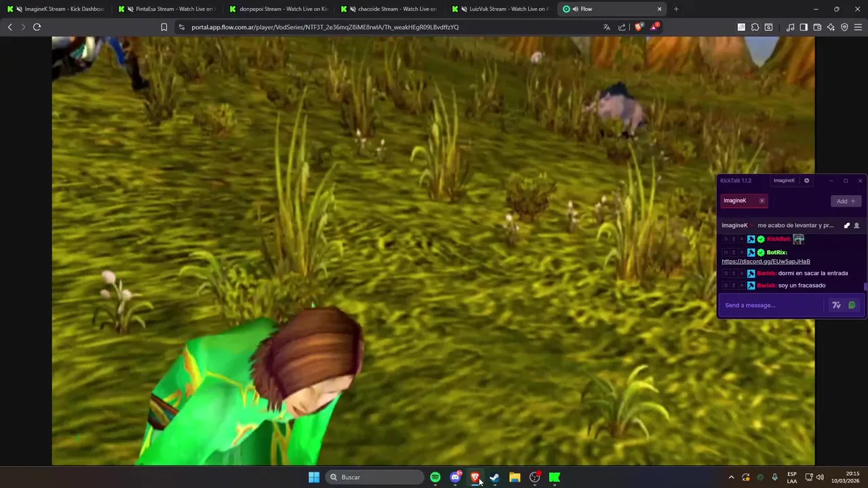Image resolution: width=868 pixels, height=488 pixels.
Task: Click the ban icon beside BotRix message
Action: [726, 253]
